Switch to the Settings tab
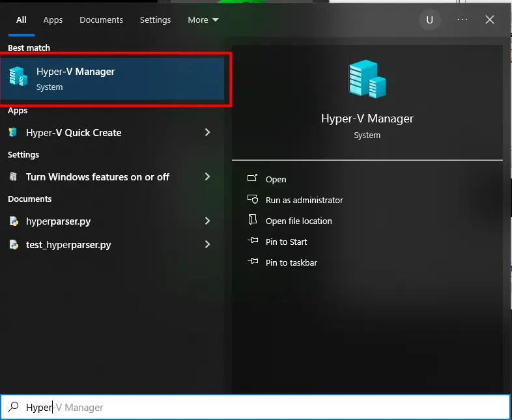The height and width of the screenshot is (420, 512). [156, 20]
